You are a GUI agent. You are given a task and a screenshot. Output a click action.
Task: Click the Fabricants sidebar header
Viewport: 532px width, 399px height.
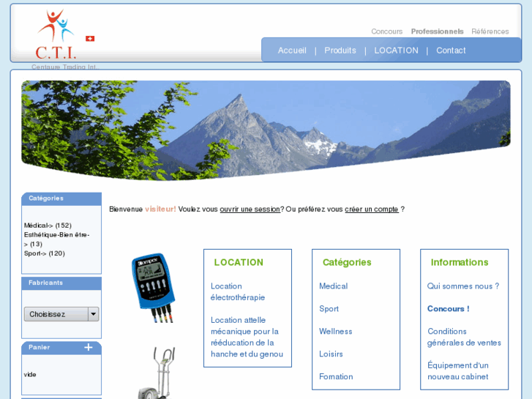click(x=61, y=283)
